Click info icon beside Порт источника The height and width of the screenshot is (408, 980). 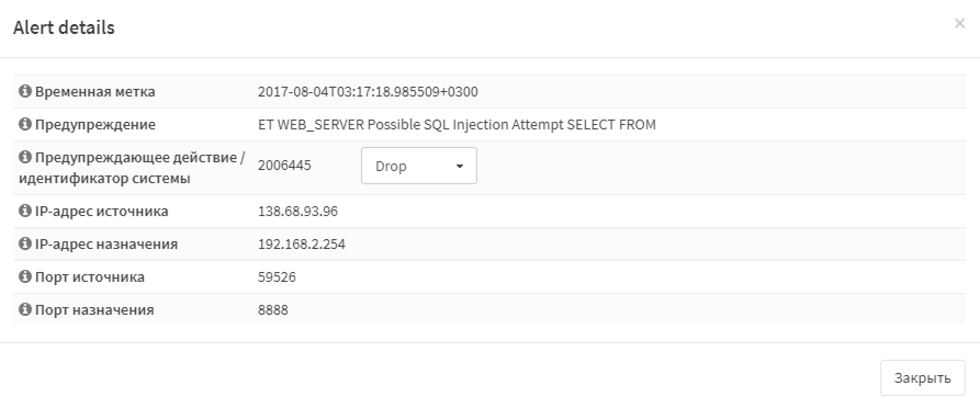pos(25,276)
